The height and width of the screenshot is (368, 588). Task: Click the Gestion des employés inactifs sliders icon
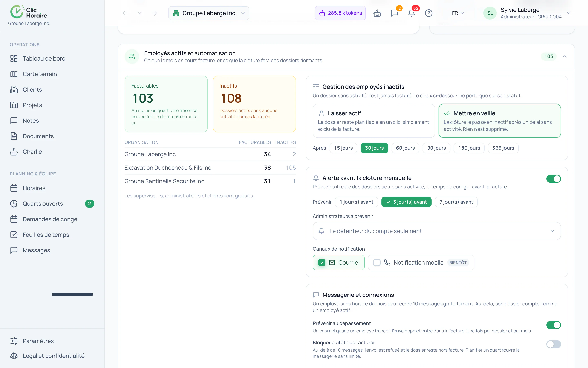click(x=316, y=87)
